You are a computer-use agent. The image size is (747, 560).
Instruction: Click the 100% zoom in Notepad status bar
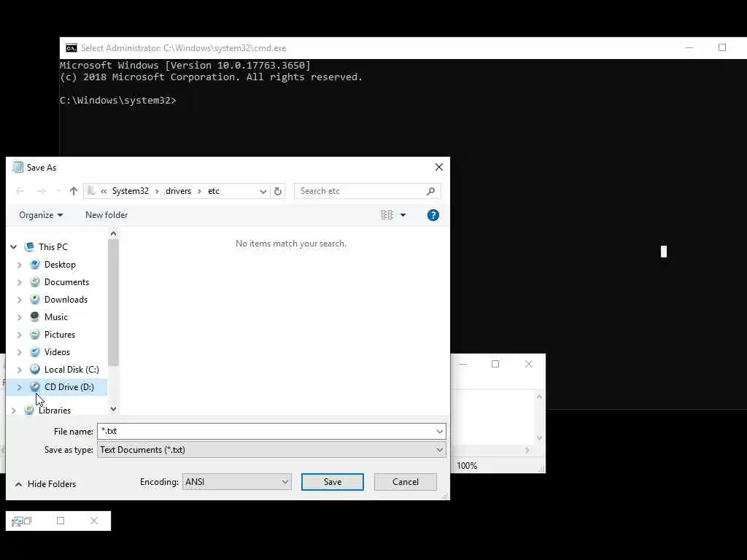point(467,466)
